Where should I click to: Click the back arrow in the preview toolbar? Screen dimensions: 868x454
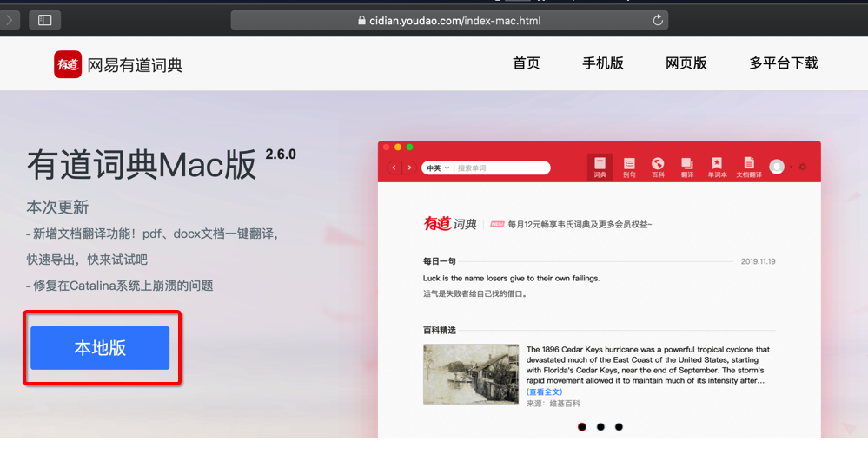394,168
